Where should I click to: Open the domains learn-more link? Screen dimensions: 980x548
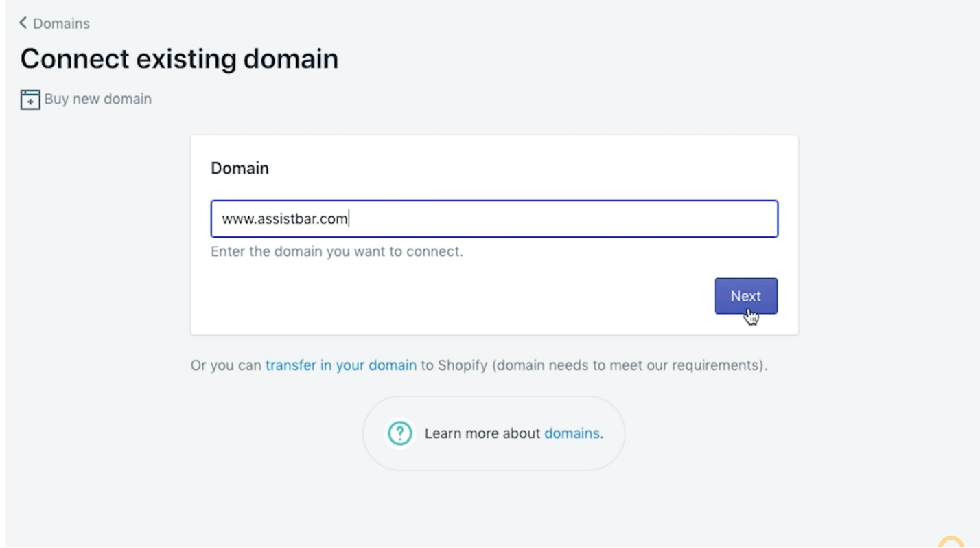point(571,433)
